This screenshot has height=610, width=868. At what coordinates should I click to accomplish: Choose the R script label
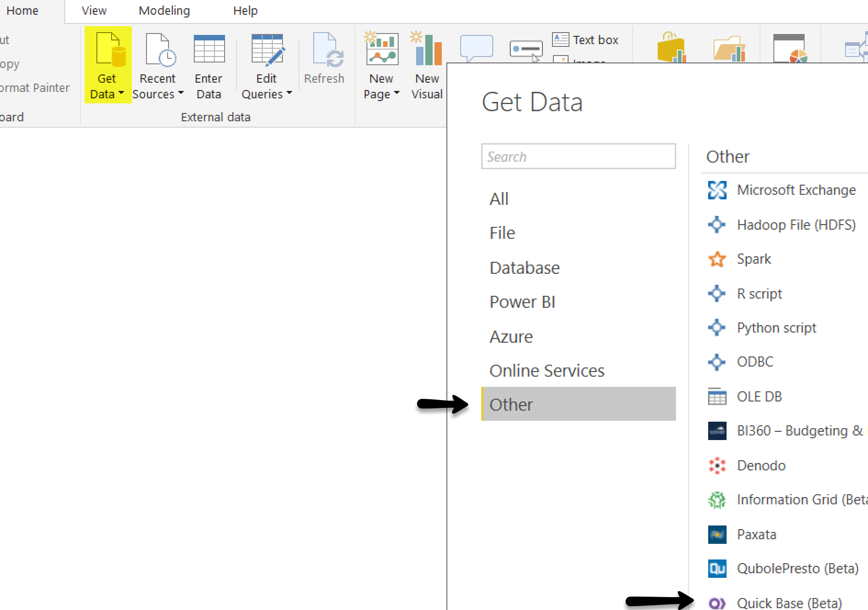pyautogui.click(x=759, y=294)
